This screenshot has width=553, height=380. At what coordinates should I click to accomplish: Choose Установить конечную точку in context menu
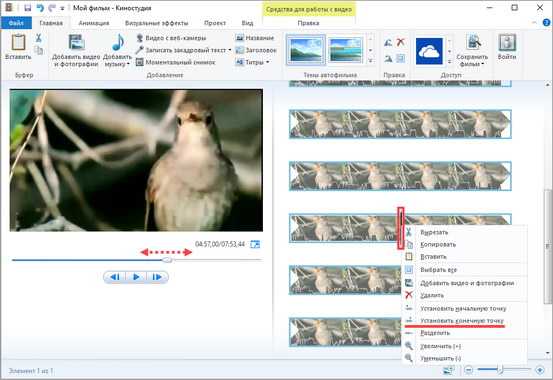click(x=462, y=321)
